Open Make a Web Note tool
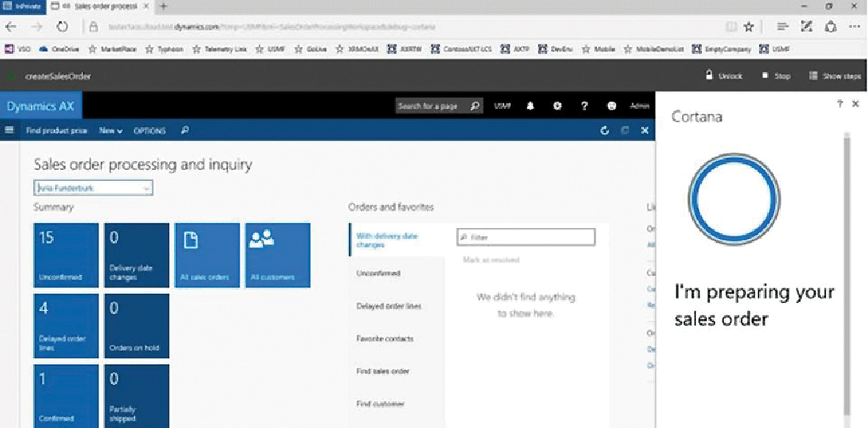This screenshot has height=428, width=868. click(806, 26)
